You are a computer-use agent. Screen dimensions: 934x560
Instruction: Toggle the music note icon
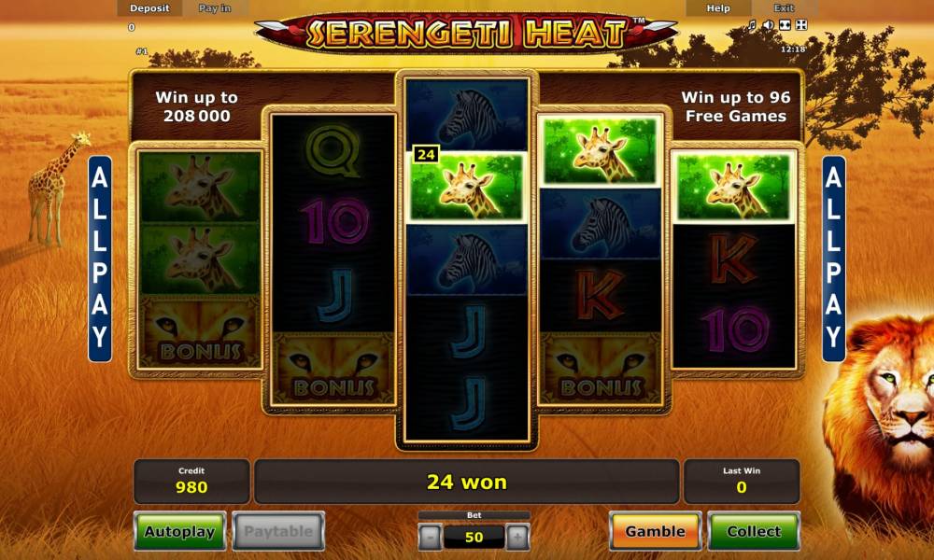[x=752, y=24]
